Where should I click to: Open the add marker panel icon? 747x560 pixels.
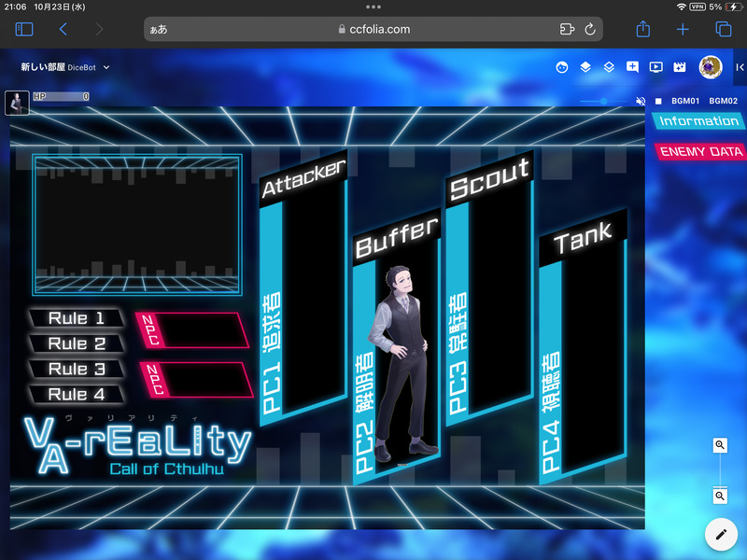632,67
